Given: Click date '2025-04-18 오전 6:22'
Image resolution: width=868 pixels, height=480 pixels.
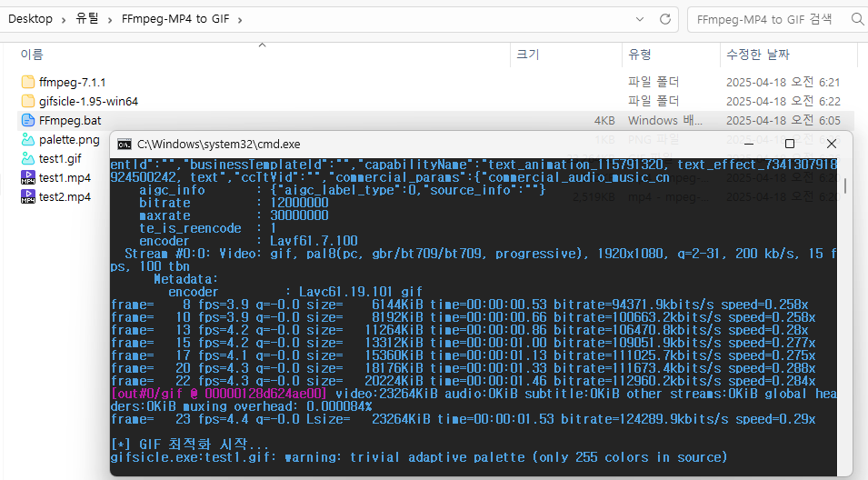Looking at the screenshot, I should tap(783, 101).
